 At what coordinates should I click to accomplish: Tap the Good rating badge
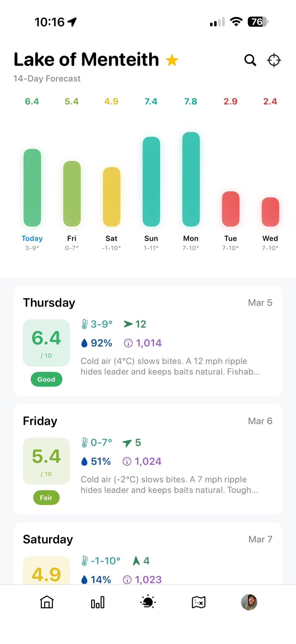tap(46, 379)
